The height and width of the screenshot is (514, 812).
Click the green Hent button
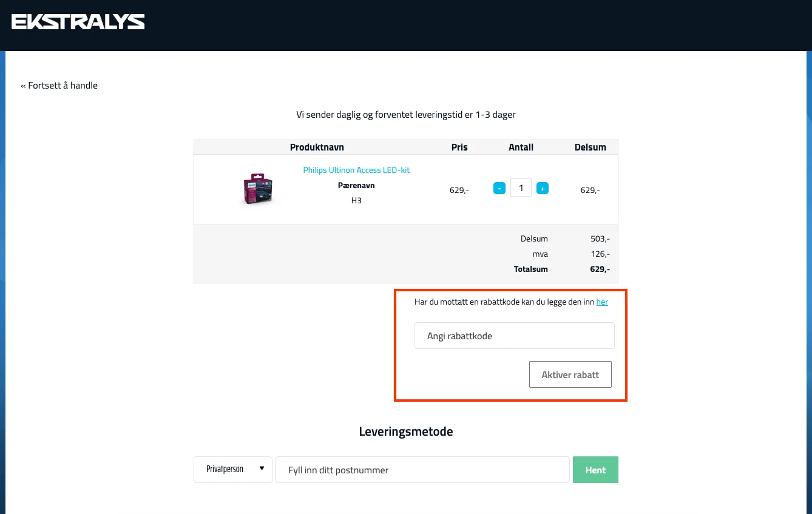click(595, 470)
